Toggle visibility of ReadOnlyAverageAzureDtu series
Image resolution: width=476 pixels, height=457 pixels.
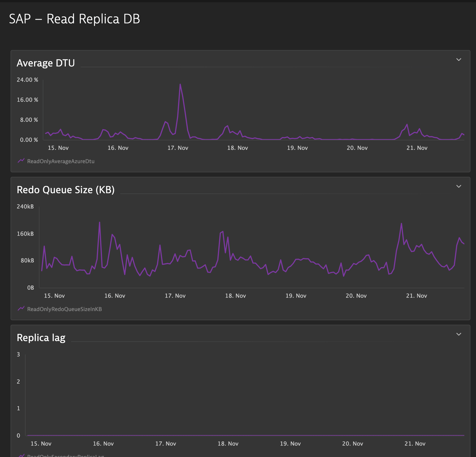[61, 161]
